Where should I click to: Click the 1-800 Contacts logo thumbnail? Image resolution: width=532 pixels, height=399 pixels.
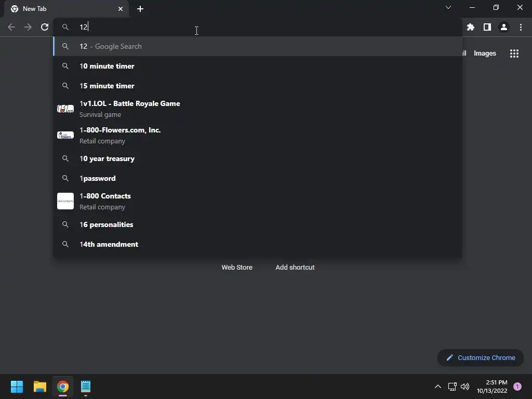coord(65,201)
